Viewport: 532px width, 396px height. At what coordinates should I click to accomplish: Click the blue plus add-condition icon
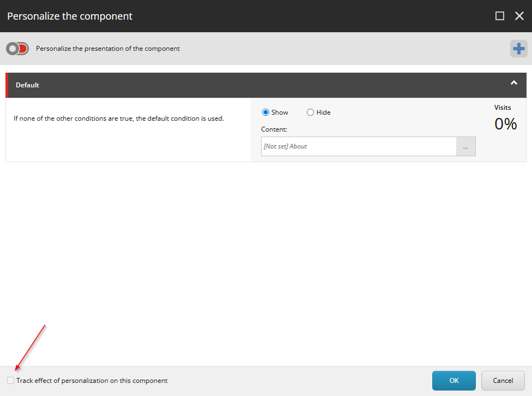pos(518,49)
